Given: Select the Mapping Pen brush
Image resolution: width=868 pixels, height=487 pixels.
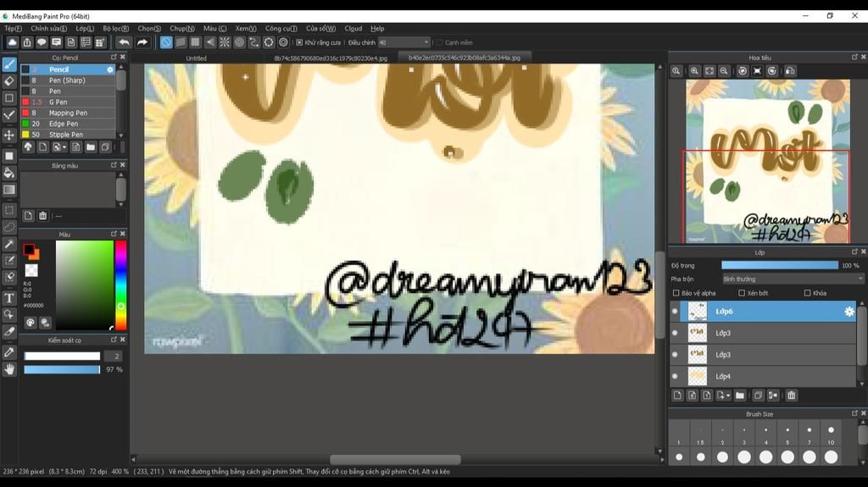Looking at the screenshot, I should coord(68,113).
